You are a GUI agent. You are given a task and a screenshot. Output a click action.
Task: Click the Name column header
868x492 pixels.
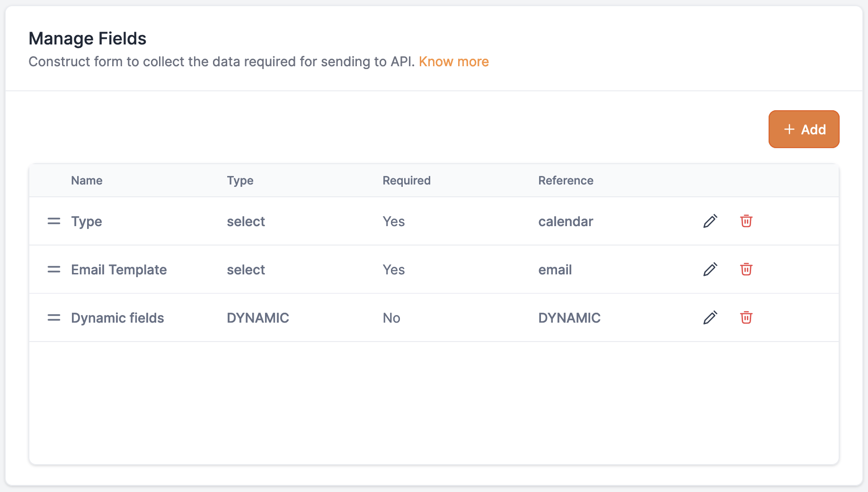coord(87,180)
